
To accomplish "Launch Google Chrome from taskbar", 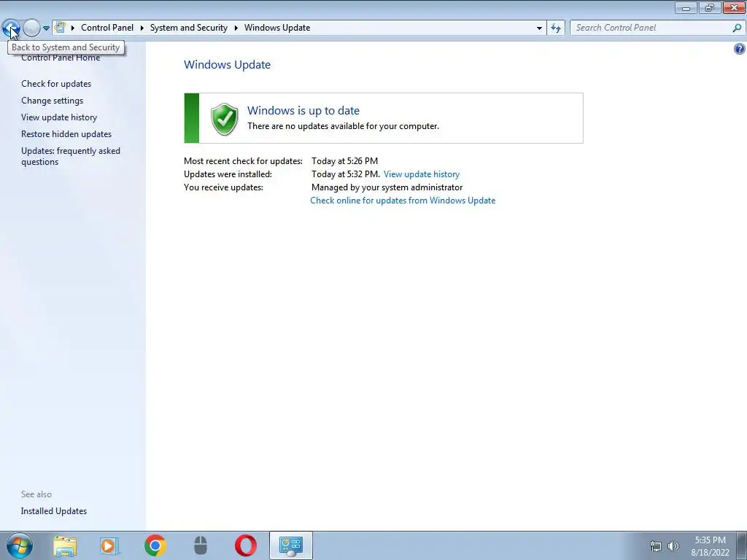I will click(x=155, y=545).
